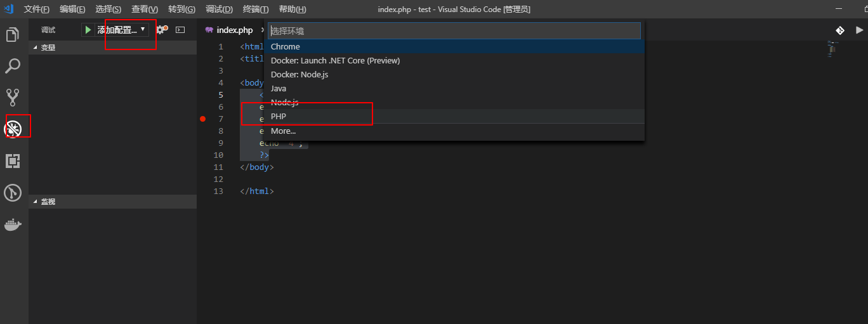Toggle the red breakpoint on line 7

tap(203, 119)
